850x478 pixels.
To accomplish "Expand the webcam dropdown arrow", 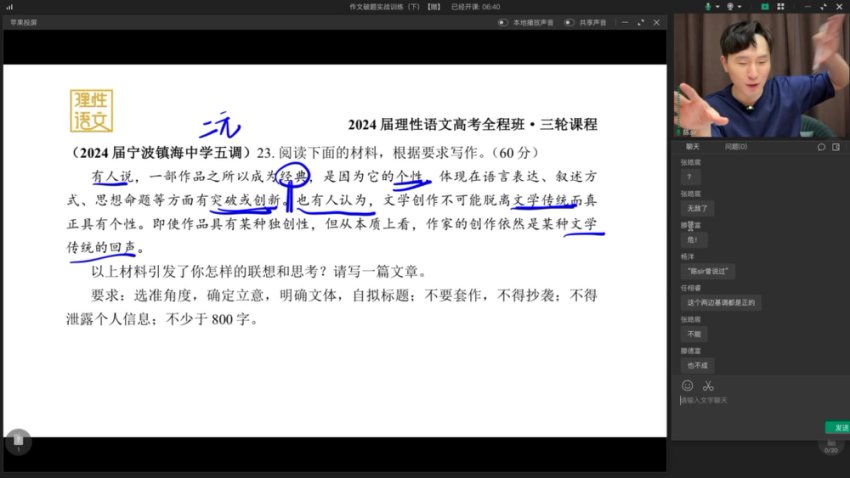I will pyautogui.click(x=741, y=6).
